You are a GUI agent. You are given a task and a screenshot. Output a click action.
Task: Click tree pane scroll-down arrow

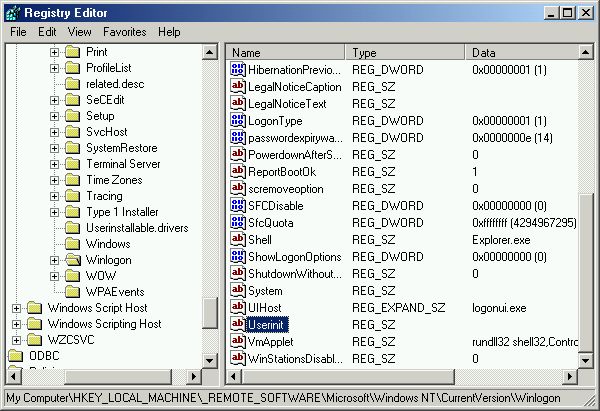[210, 360]
